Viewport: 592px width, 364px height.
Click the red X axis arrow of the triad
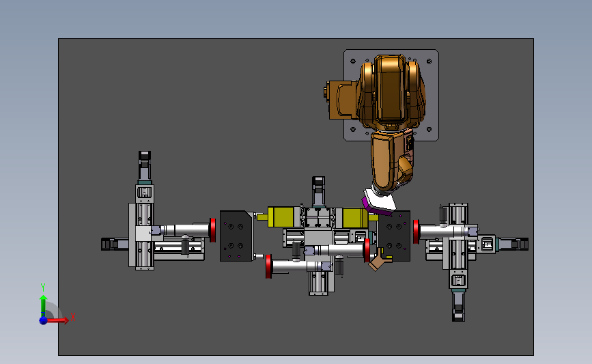58,320
